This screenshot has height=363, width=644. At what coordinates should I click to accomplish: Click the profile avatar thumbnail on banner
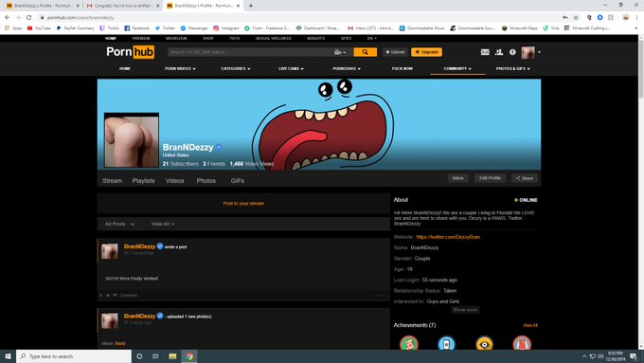[x=132, y=140]
